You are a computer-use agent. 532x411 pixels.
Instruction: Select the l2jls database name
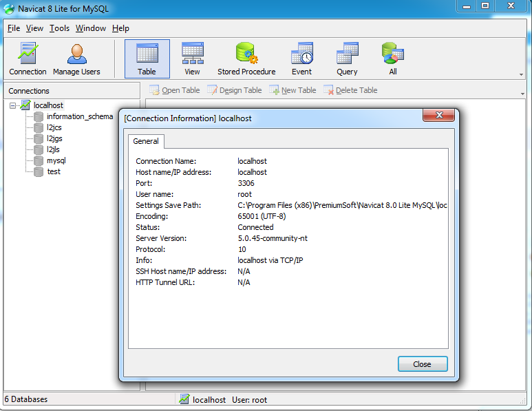53,149
